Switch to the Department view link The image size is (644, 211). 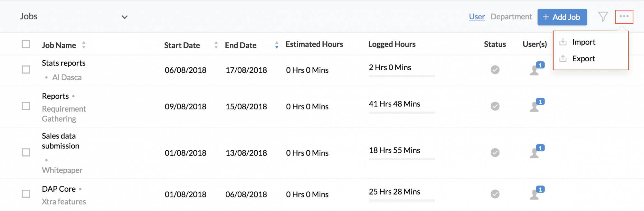(x=511, y=17)
